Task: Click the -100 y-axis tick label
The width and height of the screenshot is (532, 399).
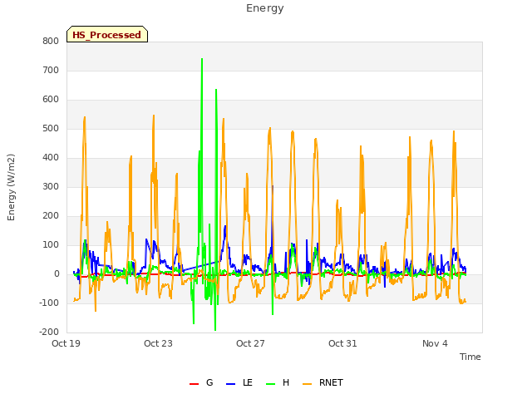Action: [x=49, y=303]
